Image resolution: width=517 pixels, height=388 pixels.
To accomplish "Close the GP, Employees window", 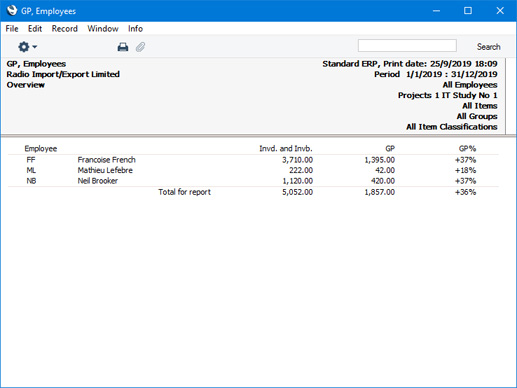I will click(x=500, y=11).
